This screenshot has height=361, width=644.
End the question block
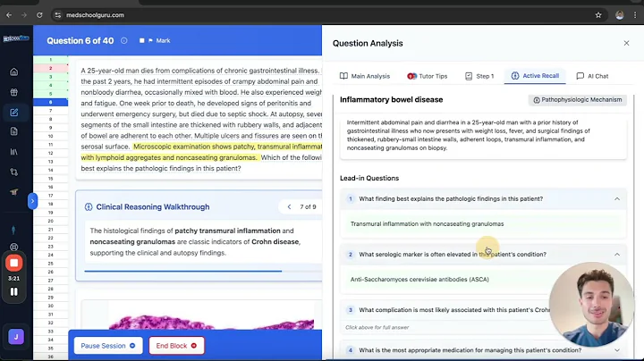[x=176, y=346]
